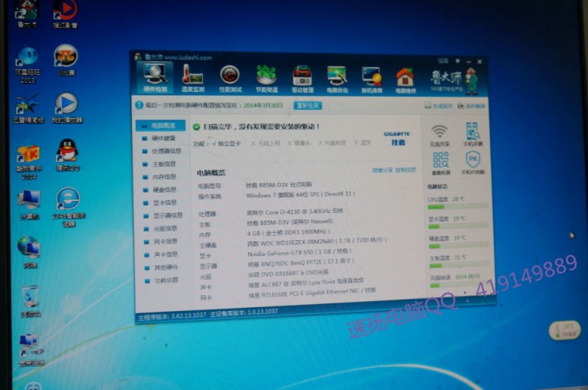
Task: Open the JJ比赛 desktop shortcut
Action: tap(66, 60)
